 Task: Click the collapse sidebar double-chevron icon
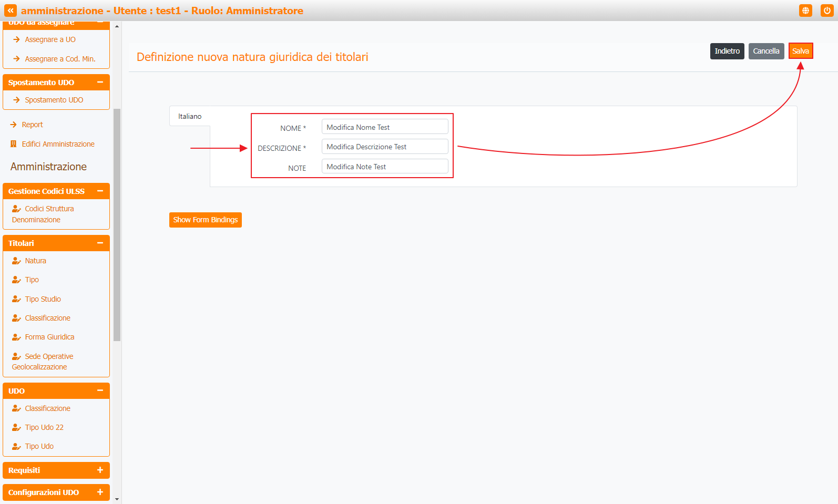(11, 11)
